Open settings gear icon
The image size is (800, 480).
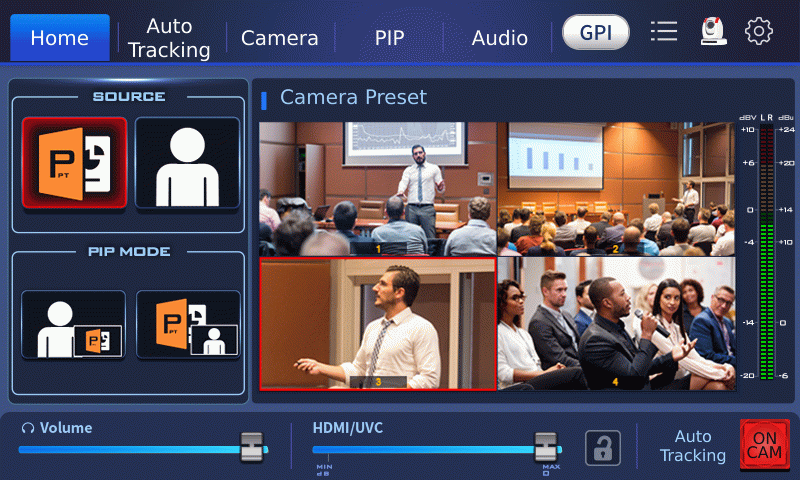tap(759, 32)
